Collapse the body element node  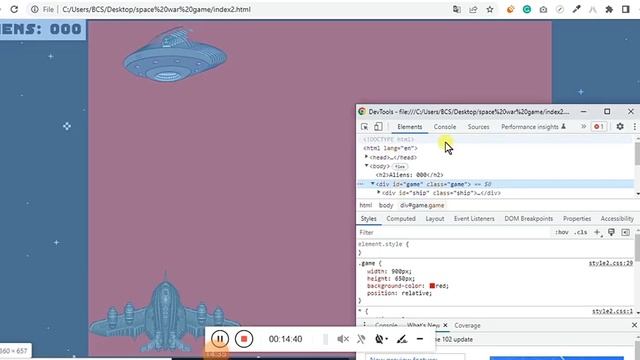click(367, 166)
